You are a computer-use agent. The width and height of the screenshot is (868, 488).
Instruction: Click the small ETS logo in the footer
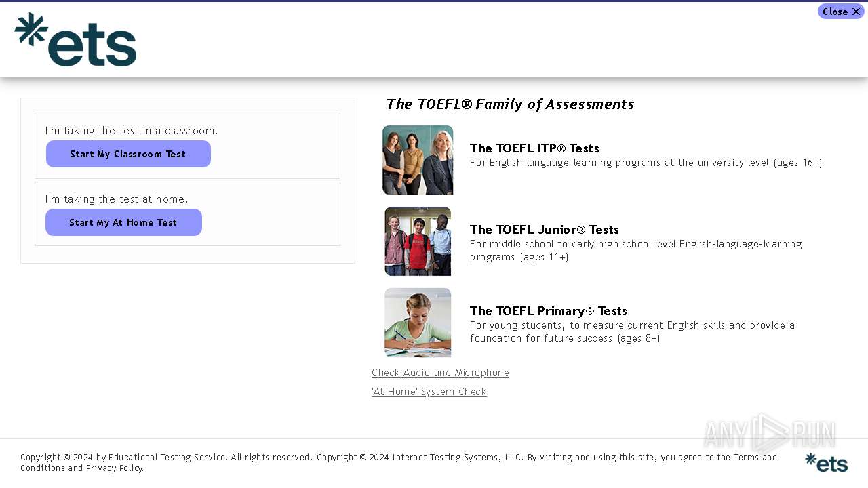point(826,462)
